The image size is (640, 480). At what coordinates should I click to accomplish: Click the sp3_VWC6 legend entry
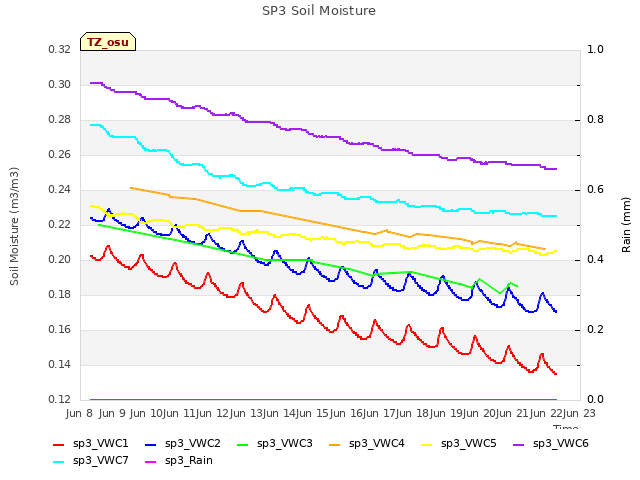coord(551,444)
